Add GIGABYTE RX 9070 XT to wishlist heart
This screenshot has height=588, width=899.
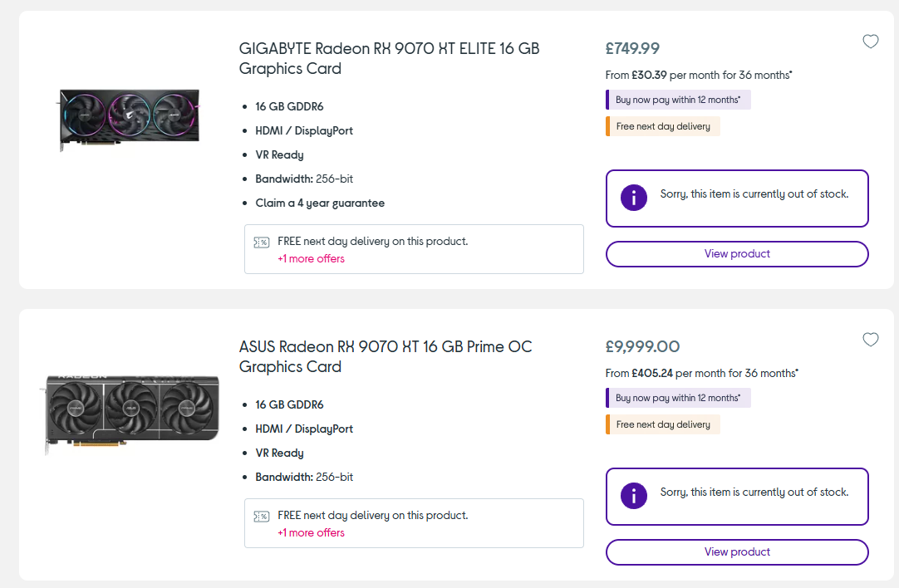(x=870, y=42)
